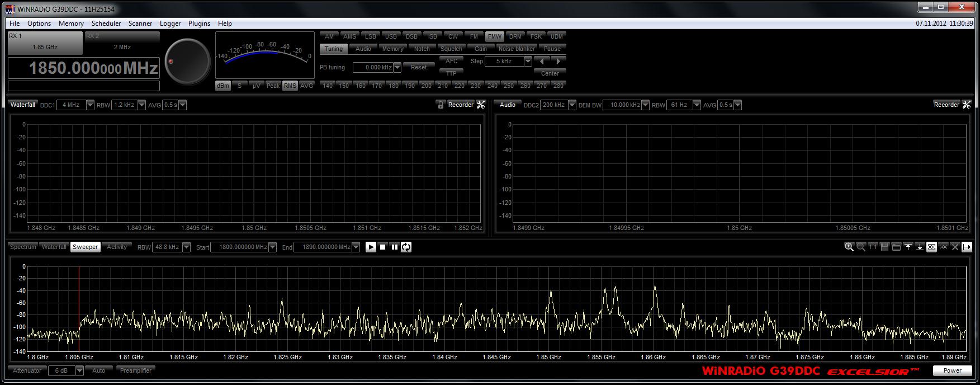Image resolution: width=980 pixels, height=385 pixels.
Task: Click the Center button
Action: coord(550,73)
